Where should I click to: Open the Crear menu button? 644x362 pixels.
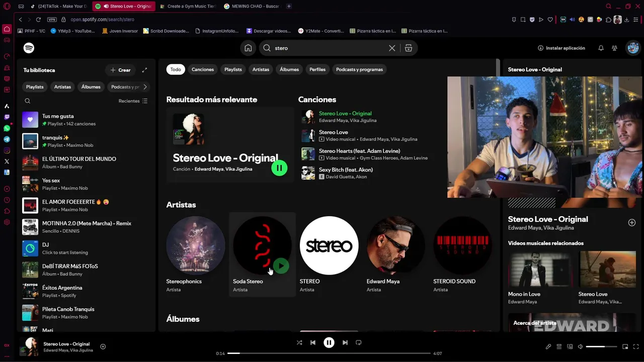click(x=120, y=70)
